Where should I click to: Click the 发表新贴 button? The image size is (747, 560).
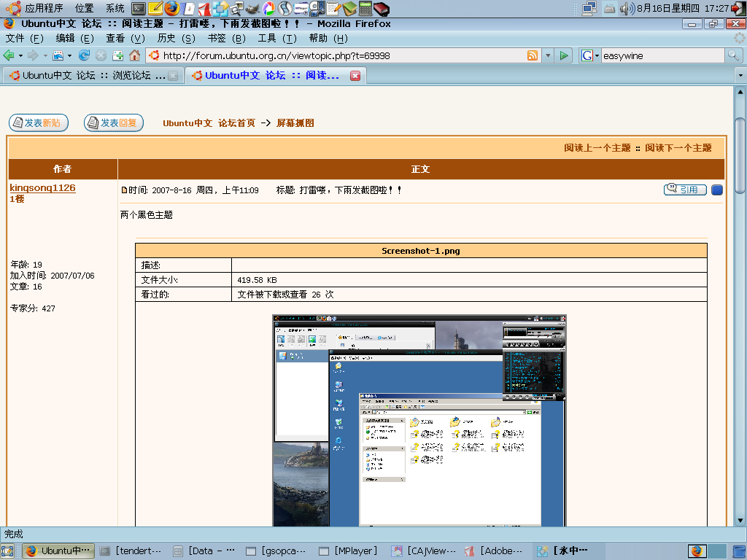tap(39, 122)
